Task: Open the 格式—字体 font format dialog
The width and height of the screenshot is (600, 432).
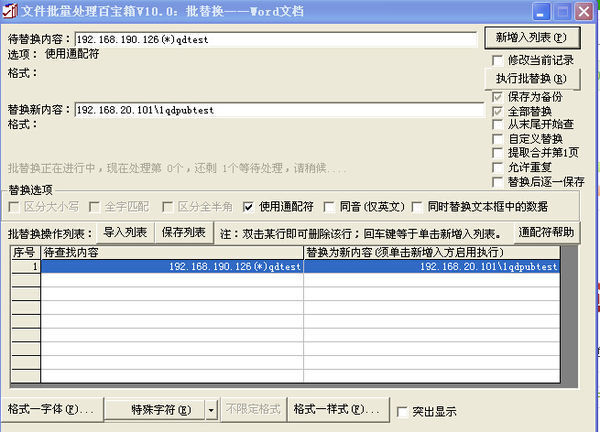Action: [50, 410]
